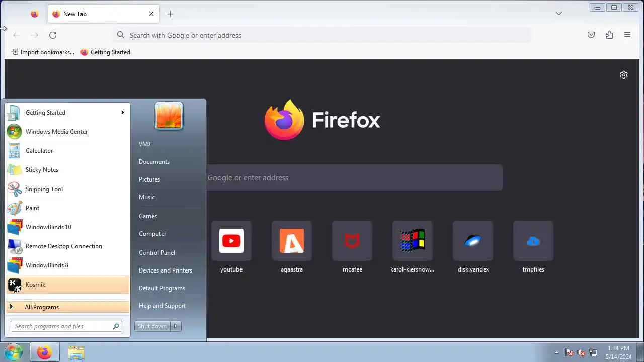
Task: Open the pinned Firefox tab
Action: click(x=34, y=14)
